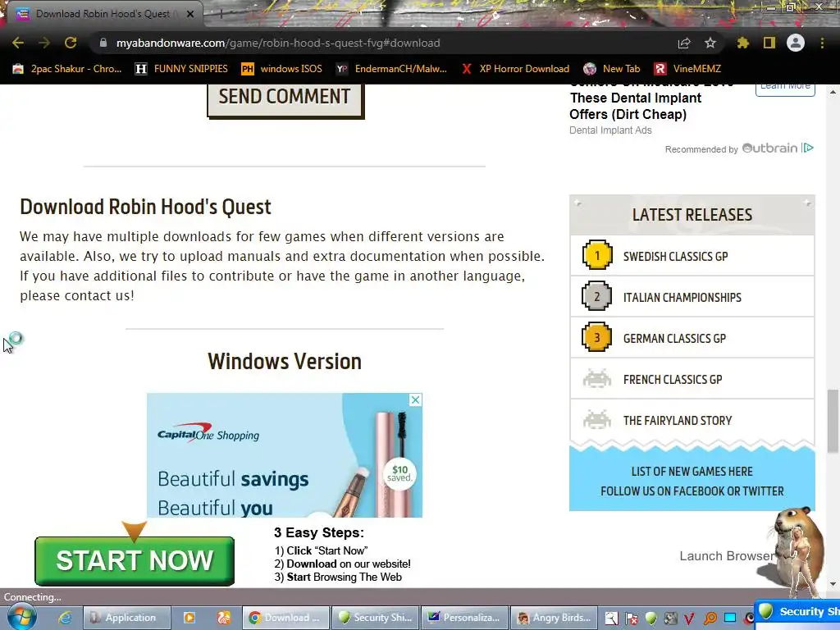Click Launch Browser ad text
The width and height of the screenshot is (840, 630).
tap(727, 556)
